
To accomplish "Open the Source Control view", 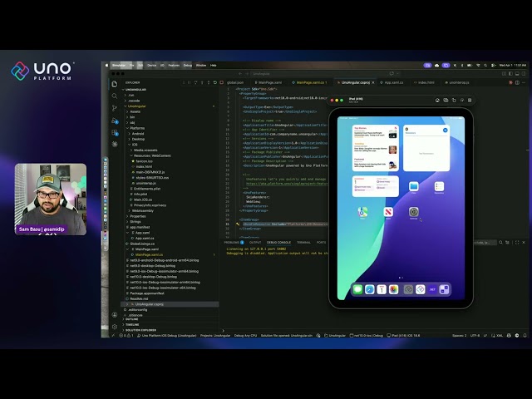I will tap(115, 108).
